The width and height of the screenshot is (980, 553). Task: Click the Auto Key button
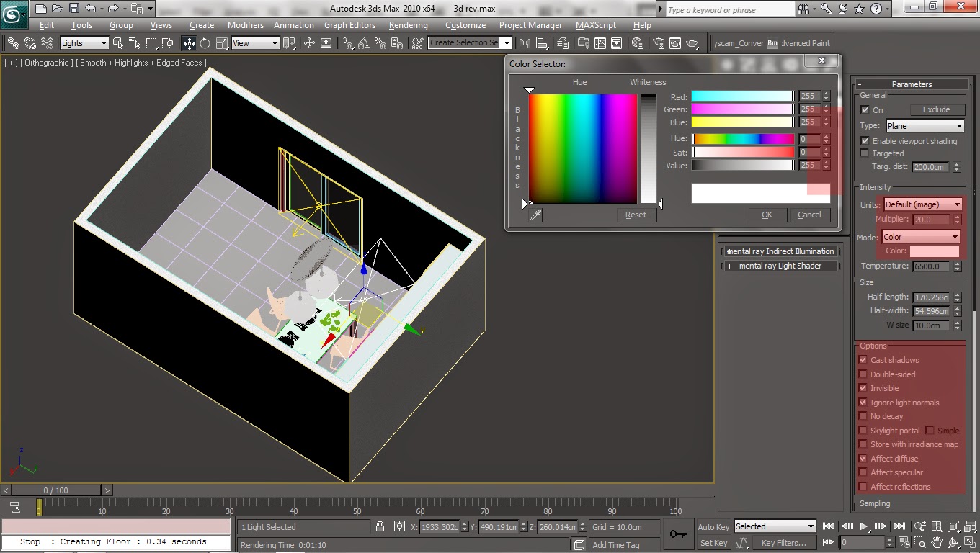point(713,527)
